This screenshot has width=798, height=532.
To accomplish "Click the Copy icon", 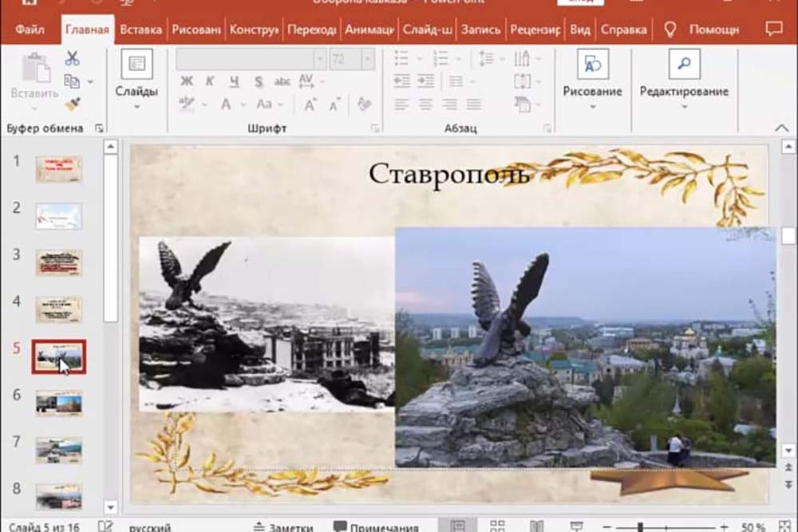I will 72,81.
